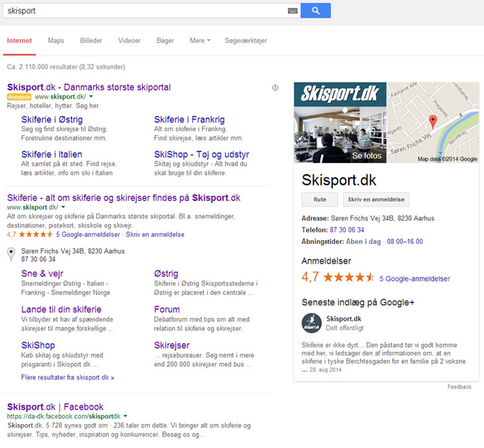Open the Se fotos office photo
The width and height of the screenshot is (484, 448).
click(340, 135)
